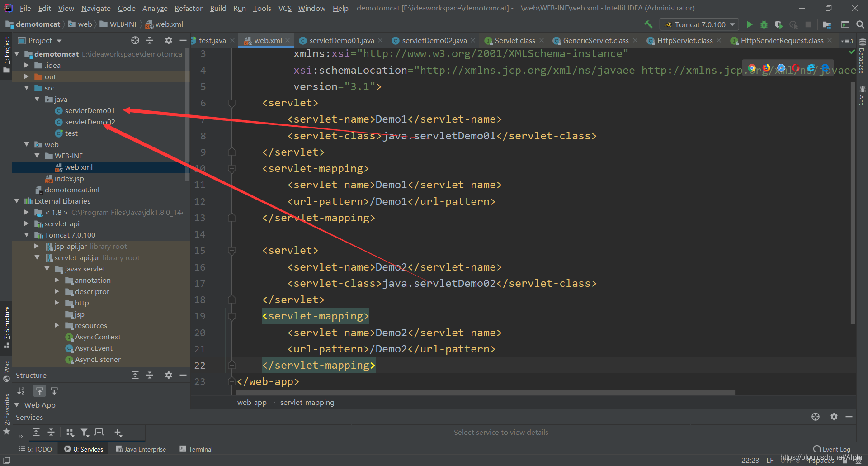Click the editor horizontal scrollbar
The height and width of the screenshot is (466, 868).
click(x=486, y=392)
